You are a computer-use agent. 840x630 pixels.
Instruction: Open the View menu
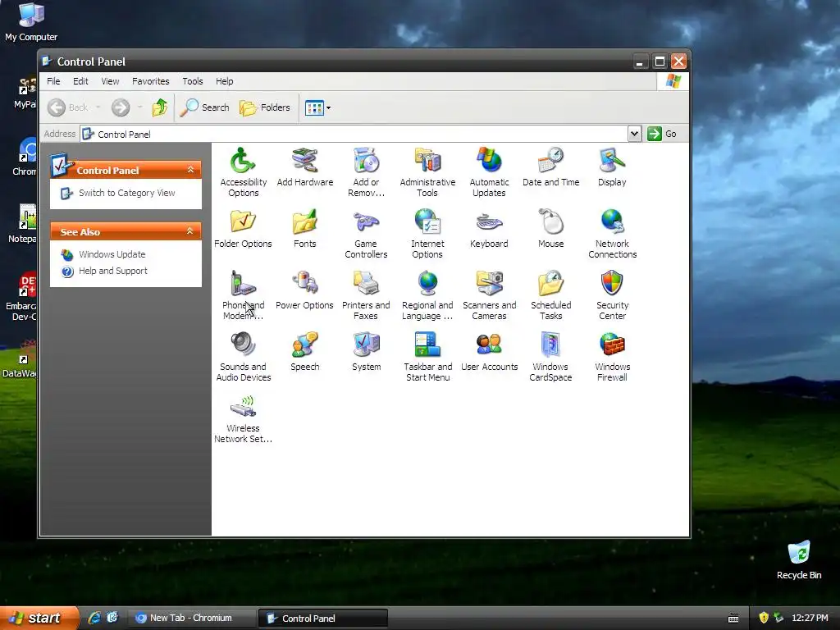111,81
